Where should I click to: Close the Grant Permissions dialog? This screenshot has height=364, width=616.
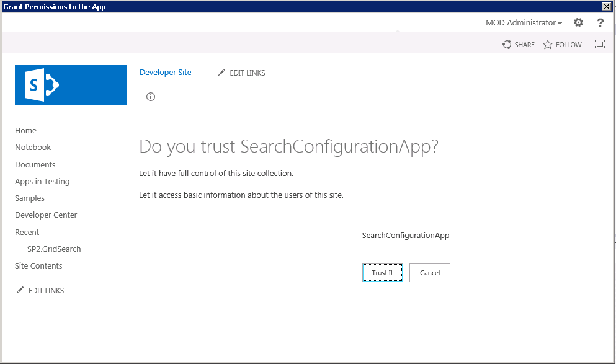pos(607,6)
